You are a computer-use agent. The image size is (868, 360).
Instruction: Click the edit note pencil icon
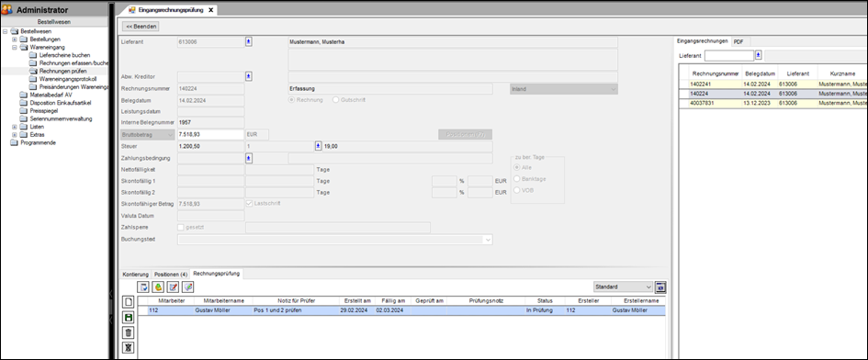pyautogui.click(x=173, y=287)
